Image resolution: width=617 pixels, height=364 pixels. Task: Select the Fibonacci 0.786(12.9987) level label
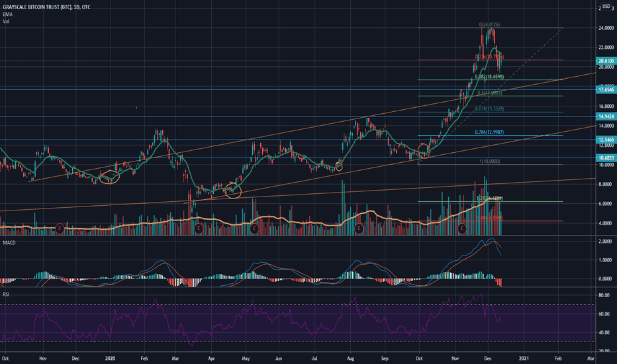pos(489,132)
